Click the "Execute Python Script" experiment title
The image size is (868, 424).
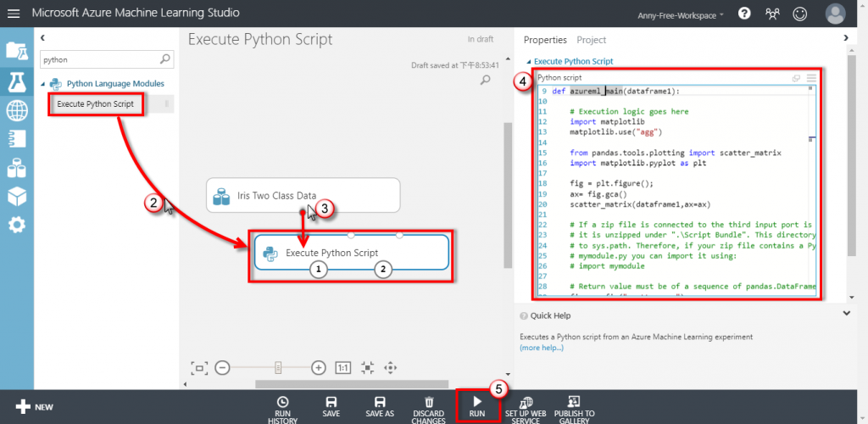(260, 39)
